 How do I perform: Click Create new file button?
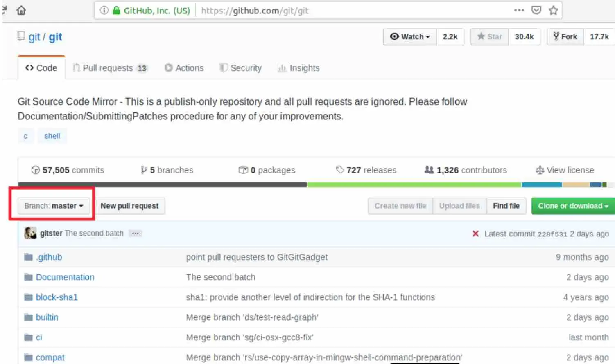click(400, 206)
